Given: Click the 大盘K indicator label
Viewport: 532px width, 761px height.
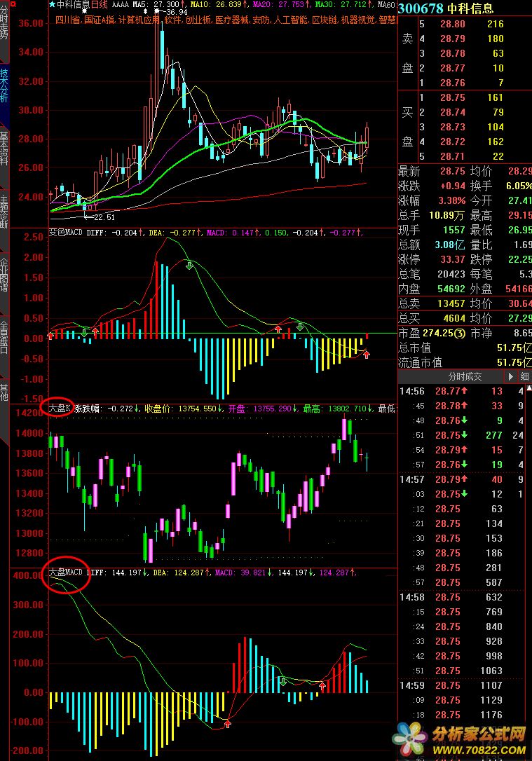Looking at the screenshot, I should [x=60, y=408].
